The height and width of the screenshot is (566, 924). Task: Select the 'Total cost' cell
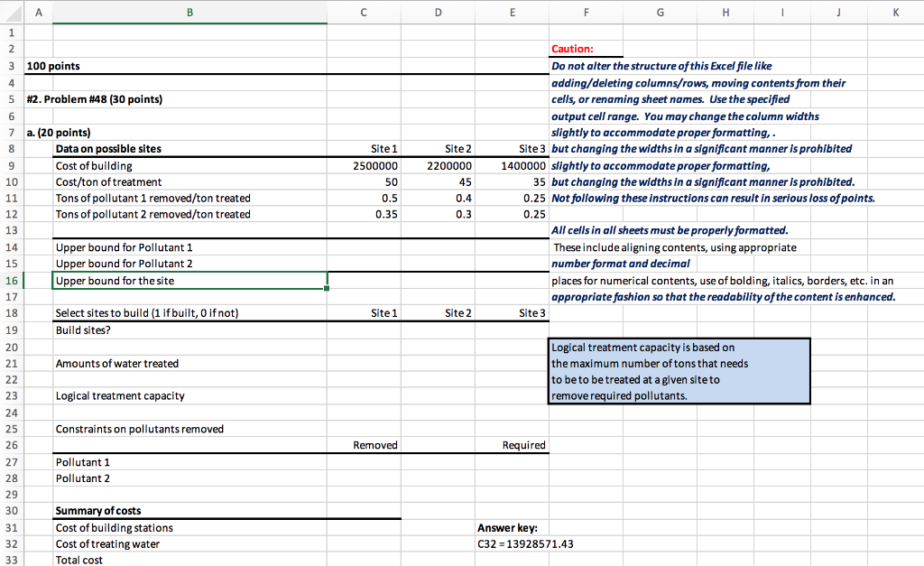pos(189,560)
